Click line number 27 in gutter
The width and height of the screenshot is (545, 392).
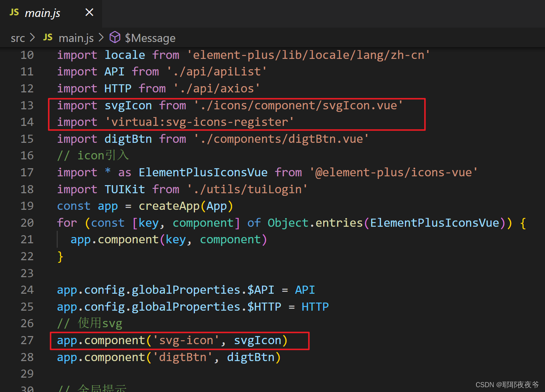[x=27, y=340]
